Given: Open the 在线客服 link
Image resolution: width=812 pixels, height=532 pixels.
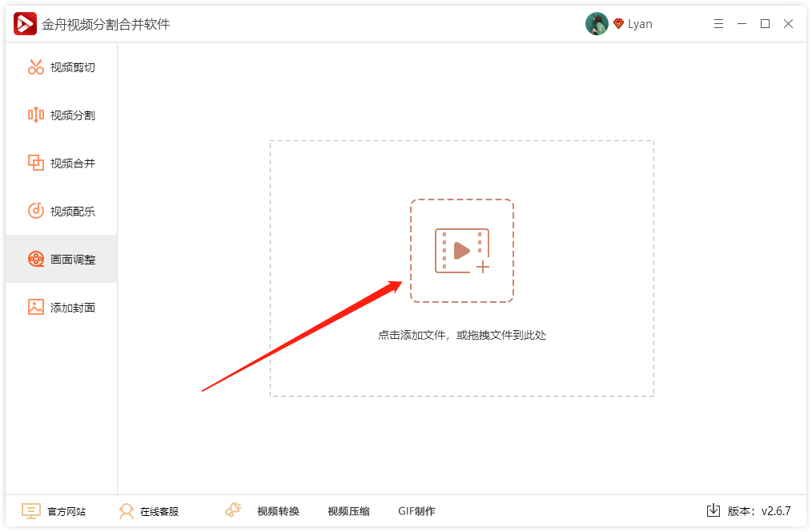Looking at the screenshot, I should tap(159, 512).
